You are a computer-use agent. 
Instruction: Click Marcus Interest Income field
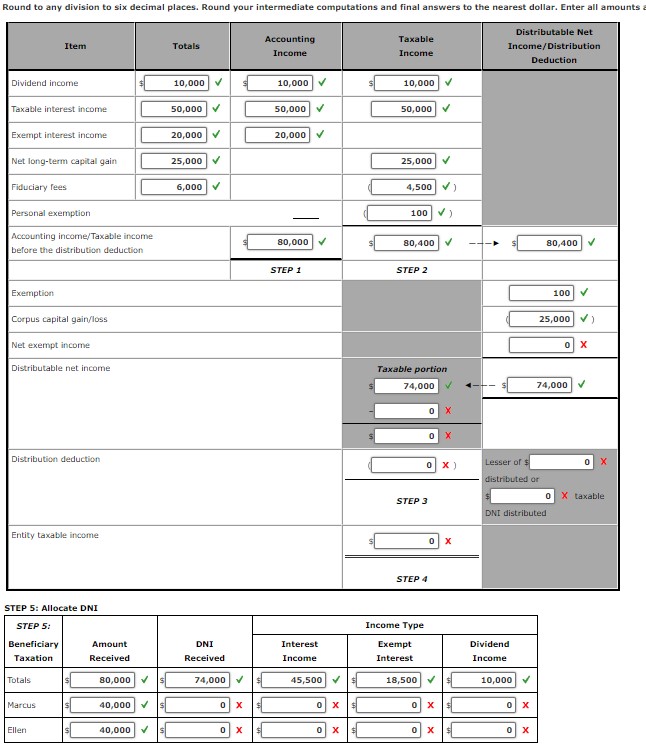(294, 705)
